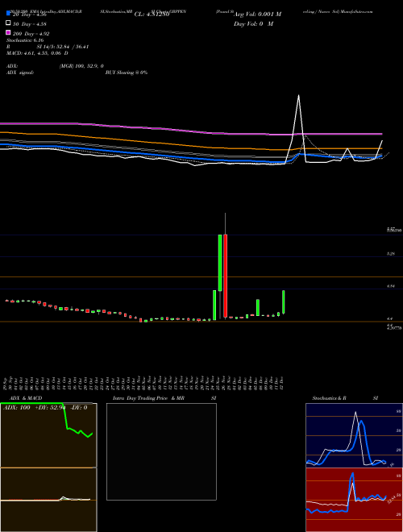Click the blue 20 Day legend swatch
403x532 pixels.
pyautogui.click(x=9, y=14)
